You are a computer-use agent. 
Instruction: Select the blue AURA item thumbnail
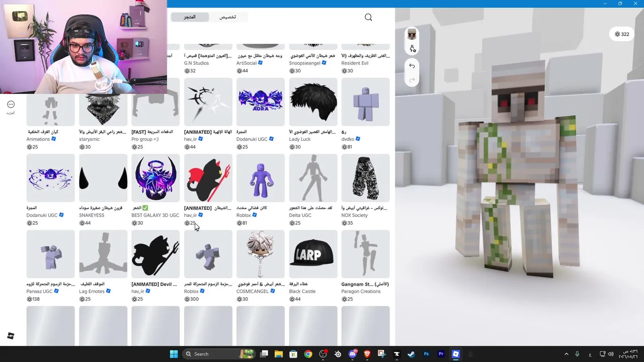[x=261, y=102]
